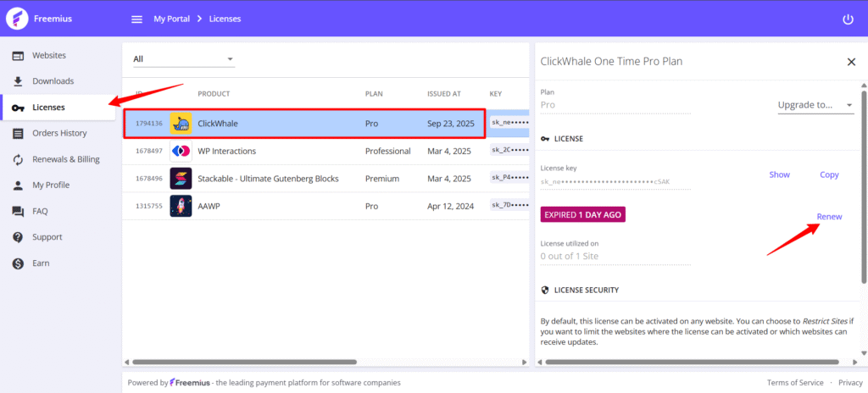
Task: Click the Renewals & Billing refresh icon
Action: coord(19,159)
